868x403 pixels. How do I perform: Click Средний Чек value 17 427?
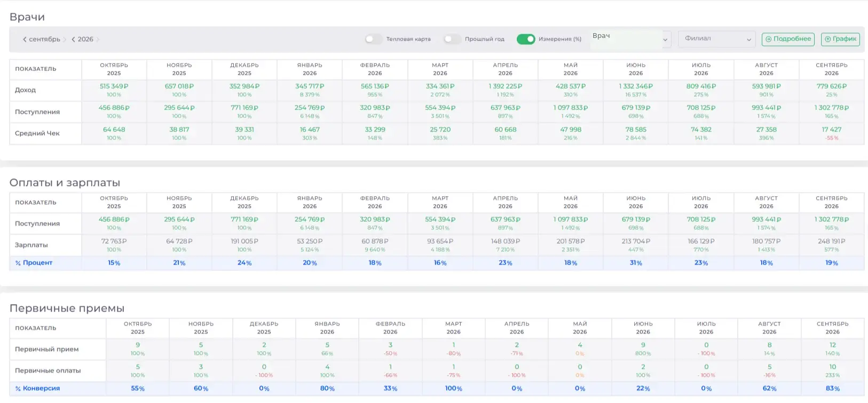[x=832, y=129]
